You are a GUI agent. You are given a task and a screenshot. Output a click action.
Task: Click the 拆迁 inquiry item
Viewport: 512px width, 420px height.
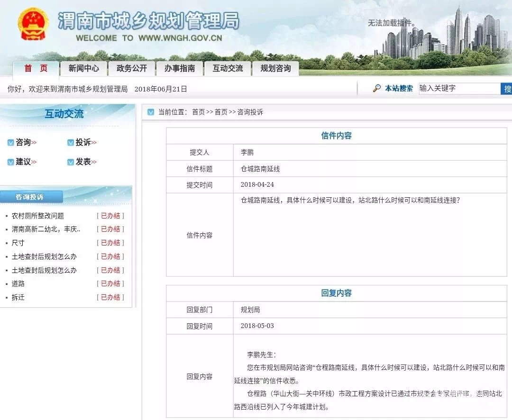point(18,297)
